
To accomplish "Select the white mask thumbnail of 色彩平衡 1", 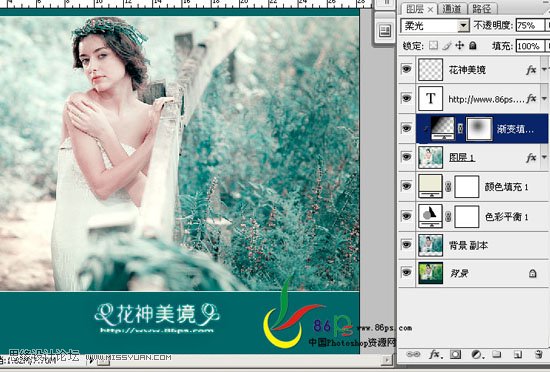I will click(467, 217).
